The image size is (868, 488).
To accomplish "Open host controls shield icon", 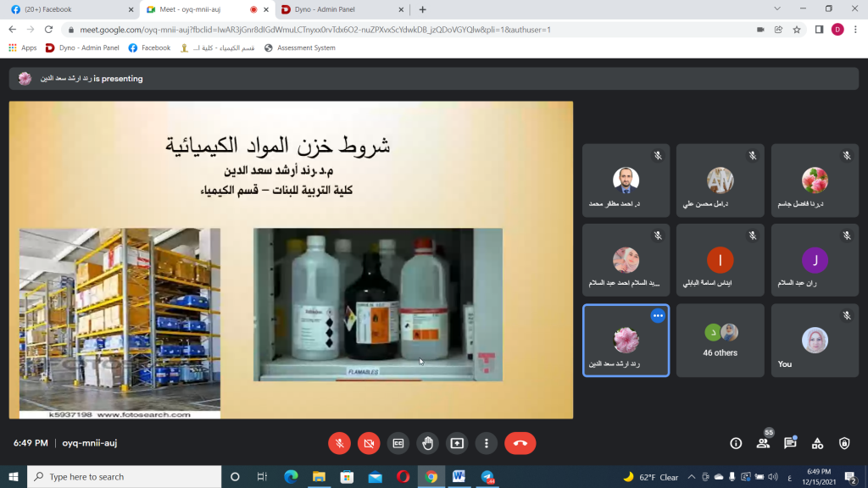I will click(x=844, y=443).
